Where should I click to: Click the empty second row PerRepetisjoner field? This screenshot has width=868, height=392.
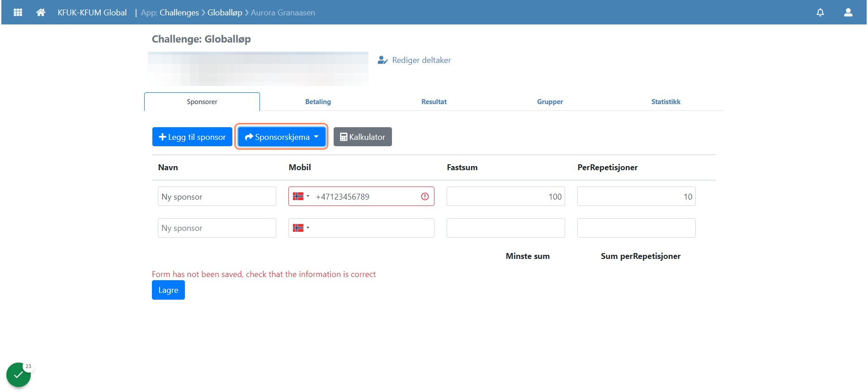click(x=637, y=228)
